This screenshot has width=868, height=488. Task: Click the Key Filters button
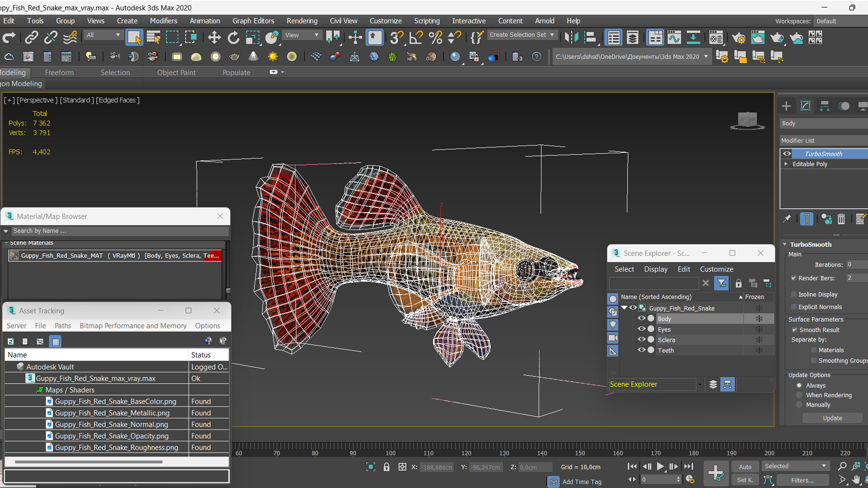coord(802,480)
